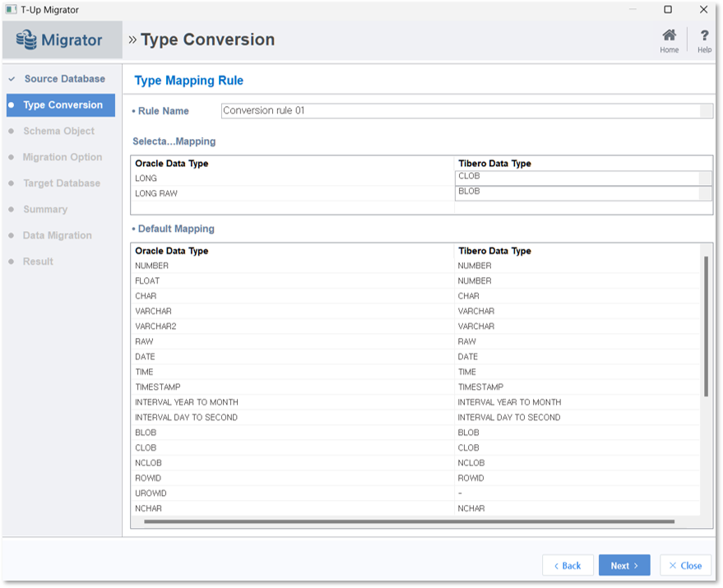Click the Next button
The image size is (723, 588).
coord(624,566)
